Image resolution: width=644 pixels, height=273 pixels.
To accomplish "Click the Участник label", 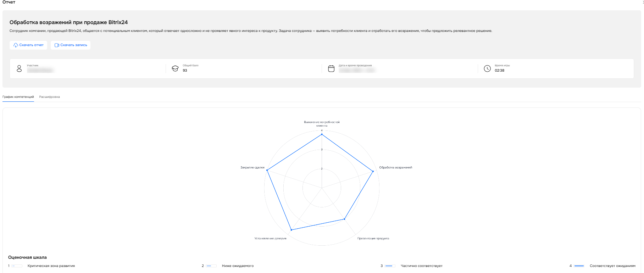I will [x=33, y=66].
